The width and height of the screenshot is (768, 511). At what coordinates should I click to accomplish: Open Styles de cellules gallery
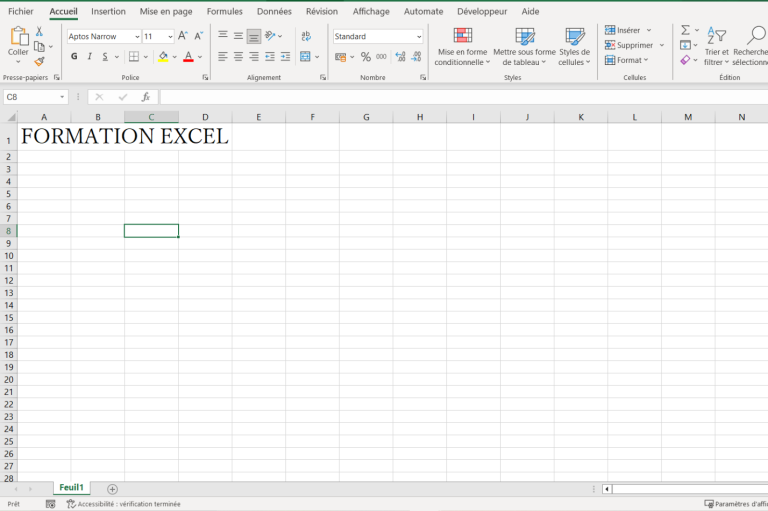[x=575, y=47]
